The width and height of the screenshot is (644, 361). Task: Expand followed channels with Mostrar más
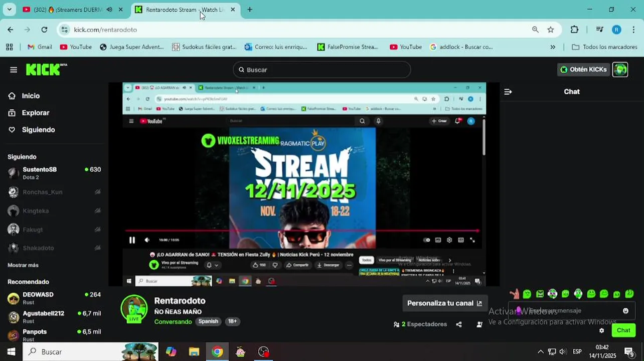[x=23, y=265]
